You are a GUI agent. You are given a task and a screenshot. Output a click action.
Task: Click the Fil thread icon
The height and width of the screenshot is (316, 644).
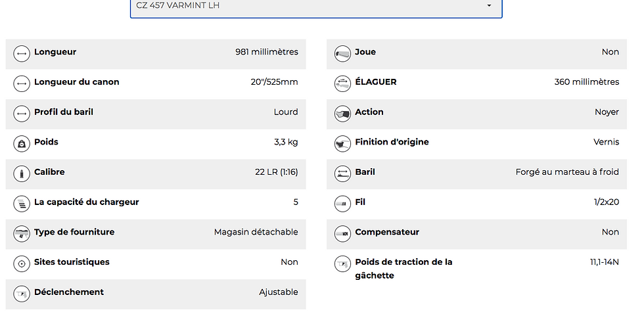coord(342,203)
